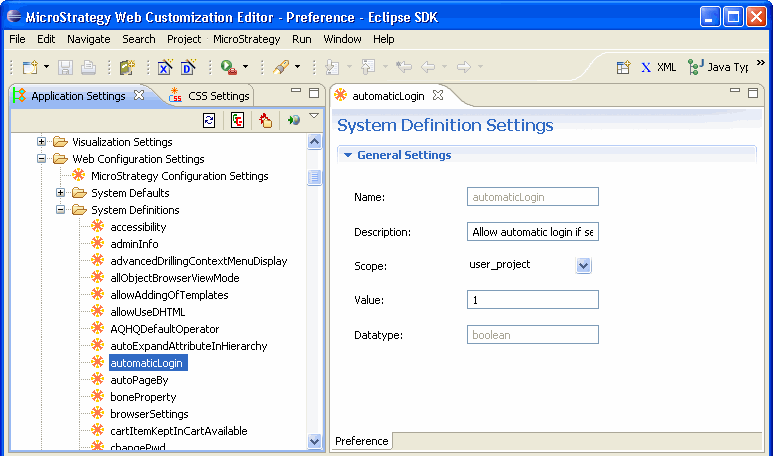
Task: Switch to the Java Type Hierarchy perspective
Action: tap(718, 67)
